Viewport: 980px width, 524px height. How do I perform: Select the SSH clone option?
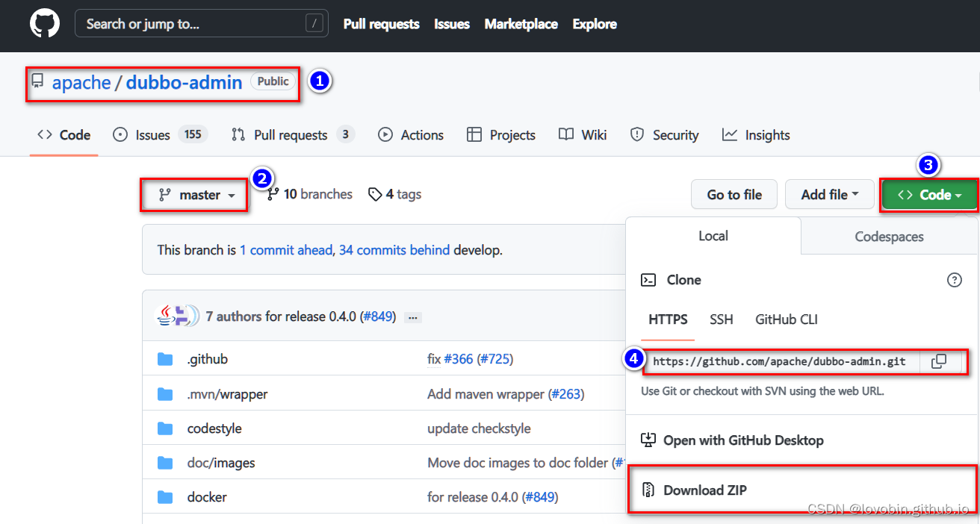(x=722, y=319)
